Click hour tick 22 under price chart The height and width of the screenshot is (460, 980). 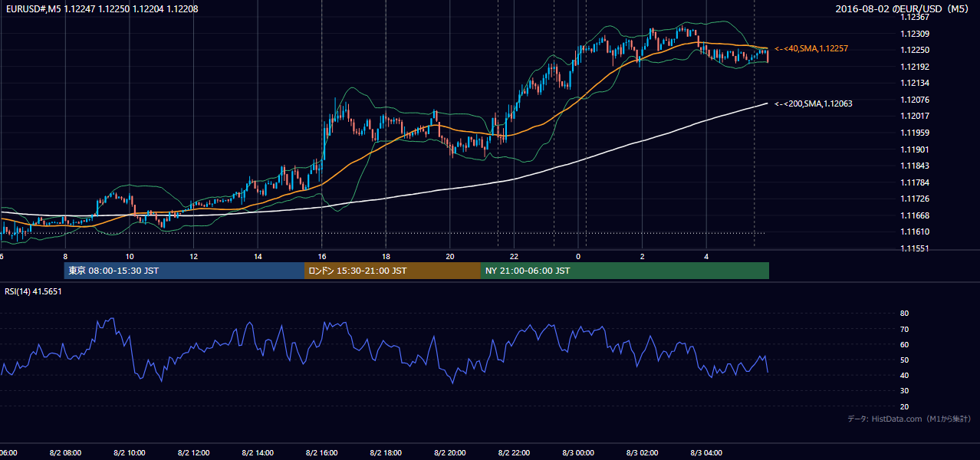[x=515, y=256]
